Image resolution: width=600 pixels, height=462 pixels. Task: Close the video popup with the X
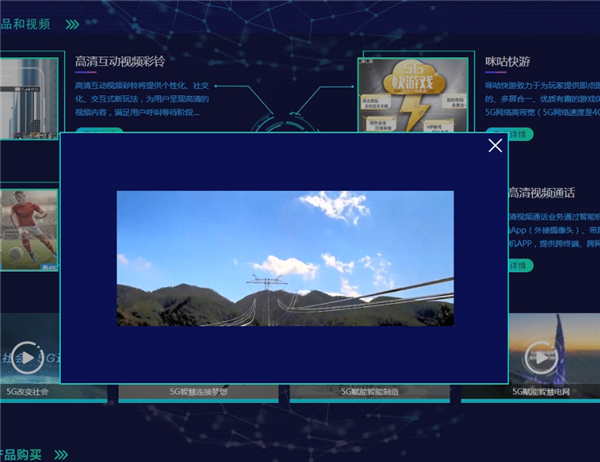click(495, 145)
